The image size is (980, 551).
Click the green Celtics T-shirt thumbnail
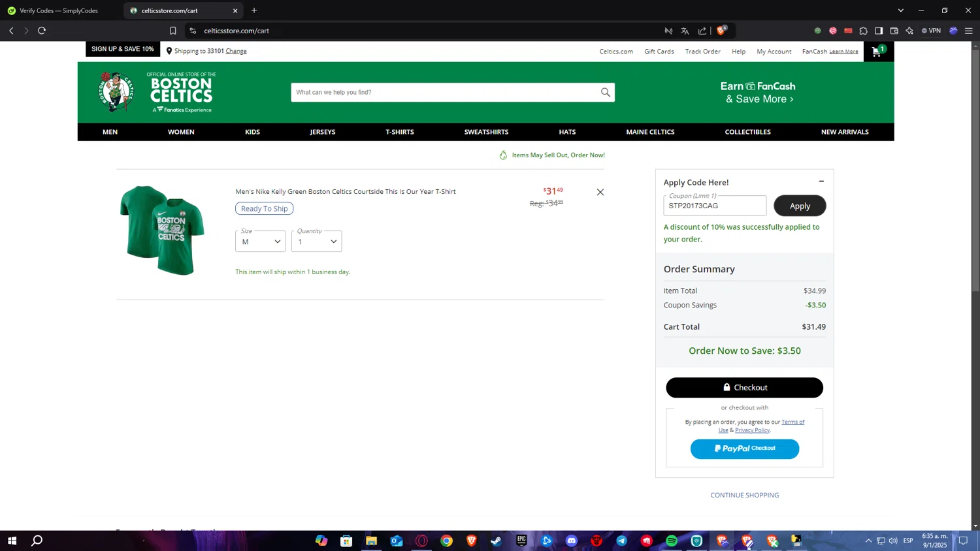tap(162, 230)
